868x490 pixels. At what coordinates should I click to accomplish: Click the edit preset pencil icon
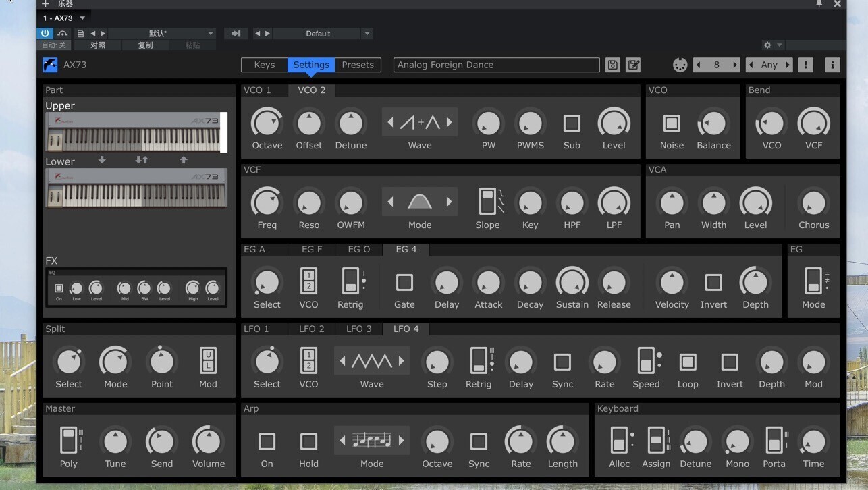point(633,65)
